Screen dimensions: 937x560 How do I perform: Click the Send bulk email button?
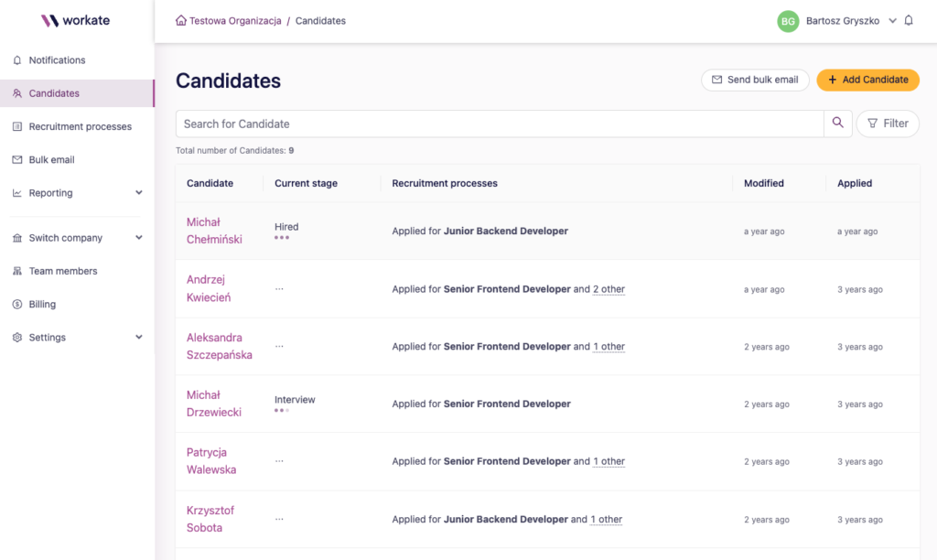tap(755, 80)
